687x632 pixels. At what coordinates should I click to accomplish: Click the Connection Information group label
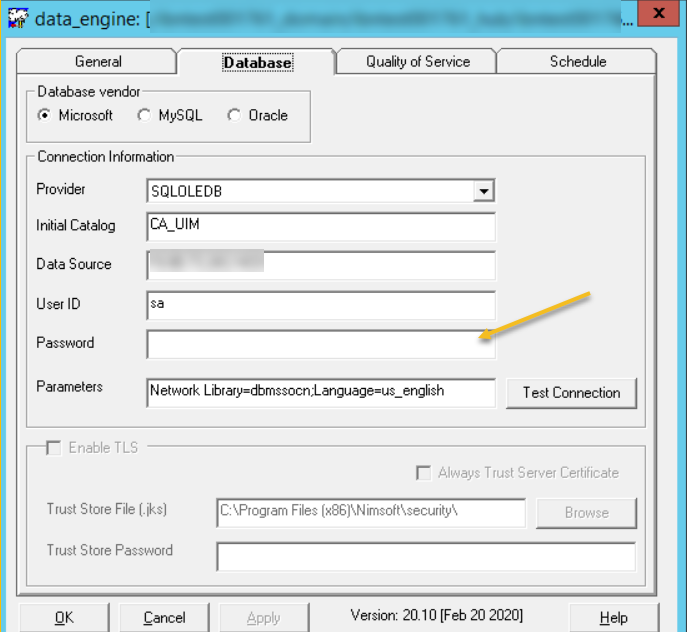pyautogui.click(x=106, y=156)
